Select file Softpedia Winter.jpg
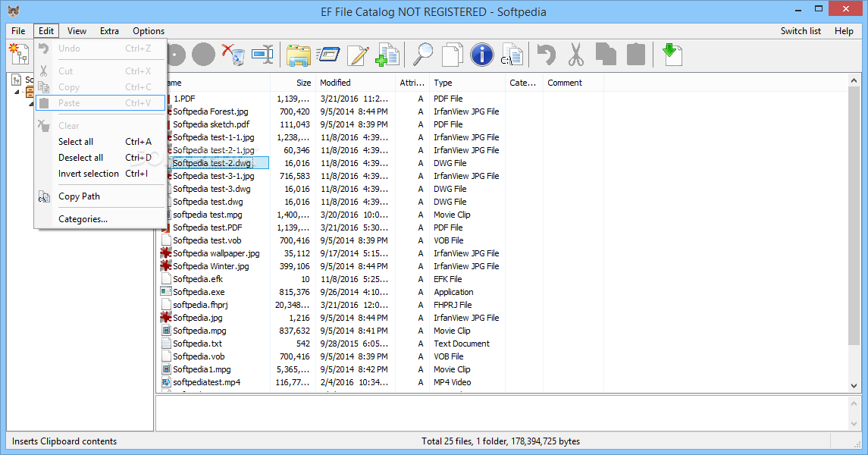Screen dimensions: 868x455 click(211, 266)
